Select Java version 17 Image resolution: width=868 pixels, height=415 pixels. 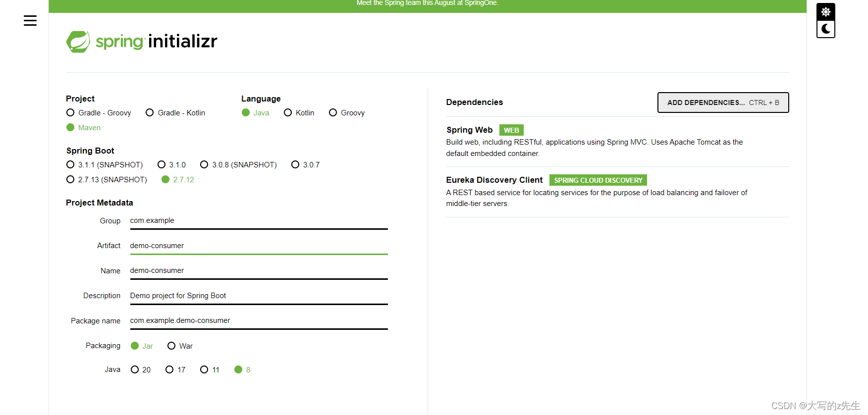[175, 370]
